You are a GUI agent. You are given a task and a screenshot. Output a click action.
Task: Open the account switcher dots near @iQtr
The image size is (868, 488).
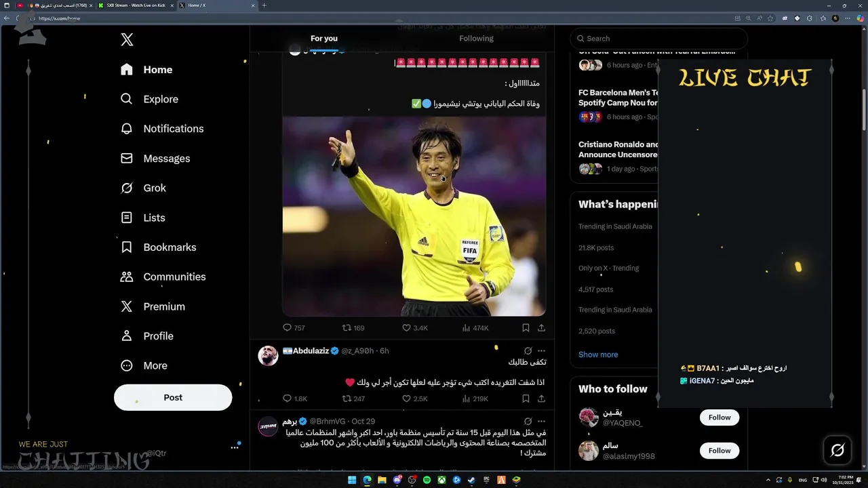pyautogui.click(x=235, y=447)
